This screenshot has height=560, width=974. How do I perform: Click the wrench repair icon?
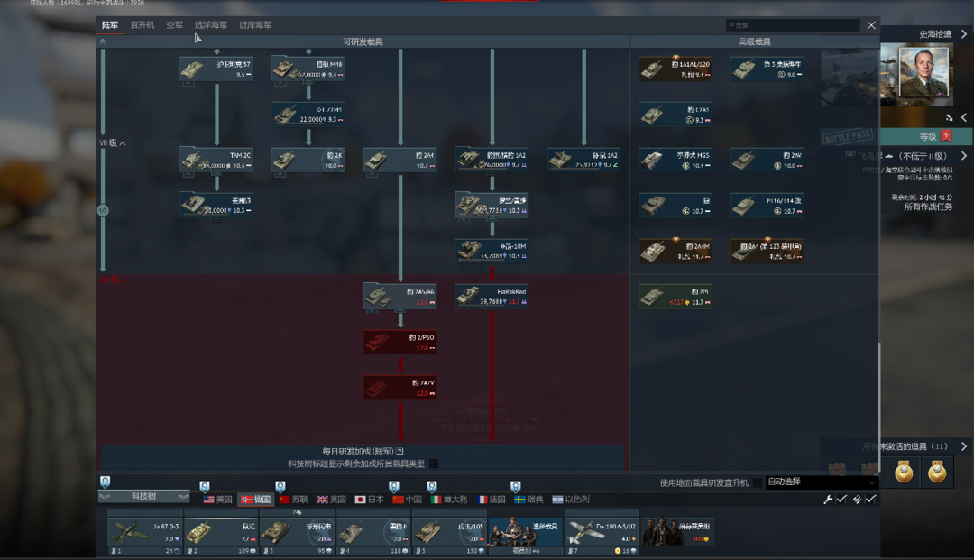point(828,500)
